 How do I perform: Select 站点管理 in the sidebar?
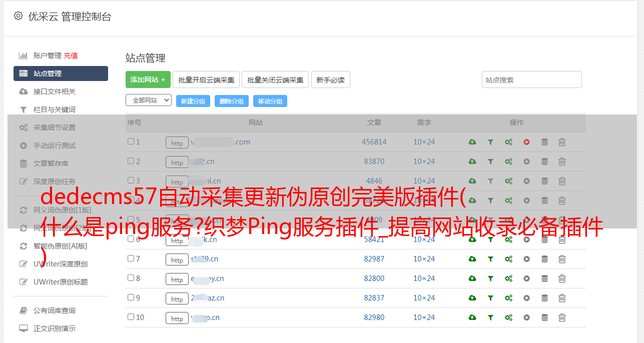pyautogui.click(x=61, y=73)
